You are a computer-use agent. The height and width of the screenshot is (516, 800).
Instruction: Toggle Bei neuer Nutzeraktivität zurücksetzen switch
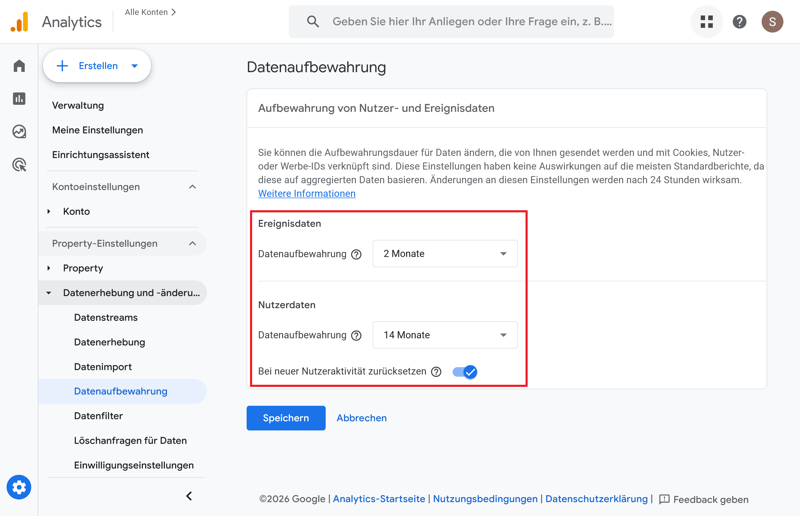click(x=465, y=372)
